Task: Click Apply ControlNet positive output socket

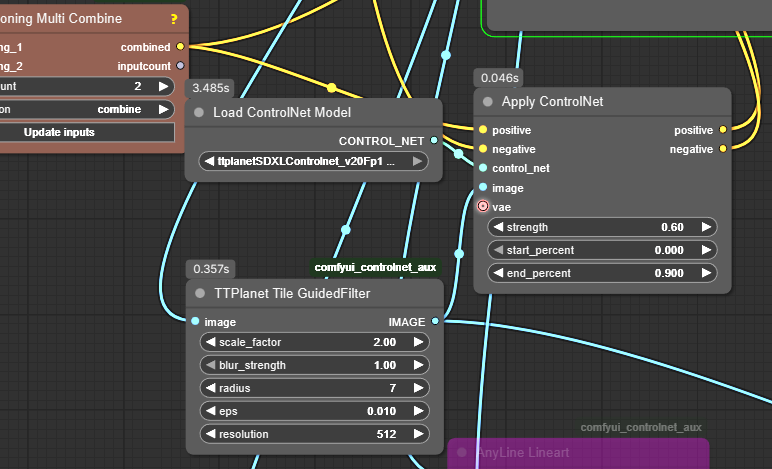Action: (723, 130)
